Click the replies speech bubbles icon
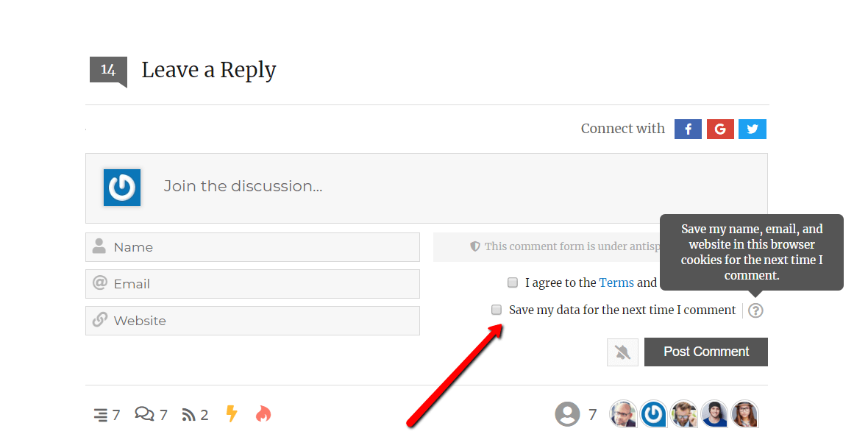Viewport: 868px width, 448px height. tap(144, 414)
